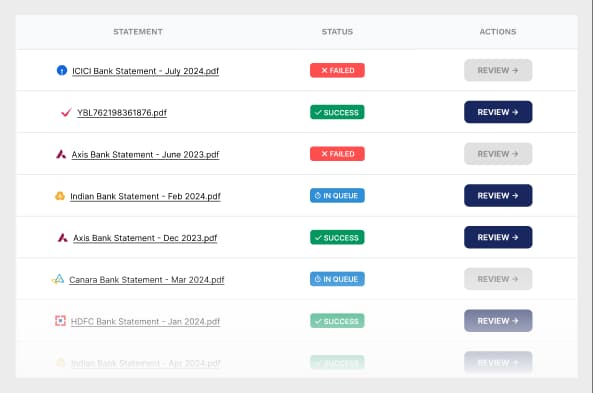Click Review for Canara Mar 2024 statement
This screenshot has height=393, width=593.
(498, 279)
